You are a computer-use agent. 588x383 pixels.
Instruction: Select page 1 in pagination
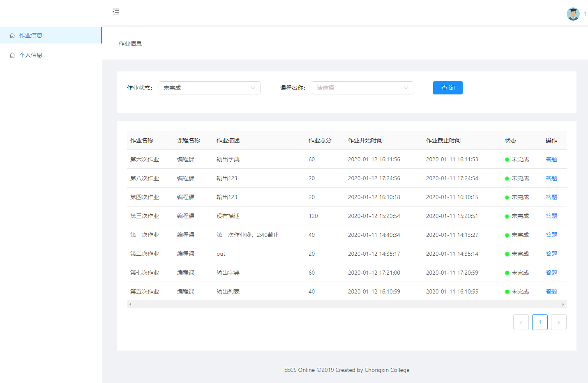click(x=540, y=322)
